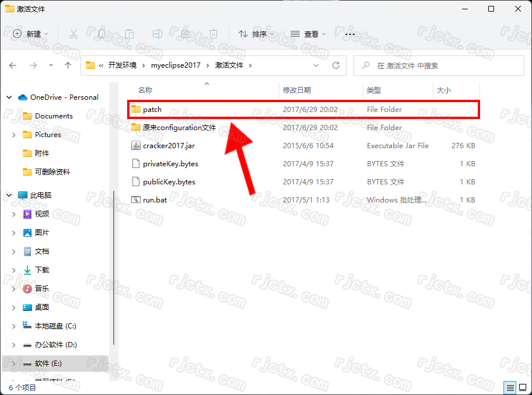Click myeclipse2017 in the breadcrumb path
This screenshot has height=395, width=532.
(x=176, y=65)
